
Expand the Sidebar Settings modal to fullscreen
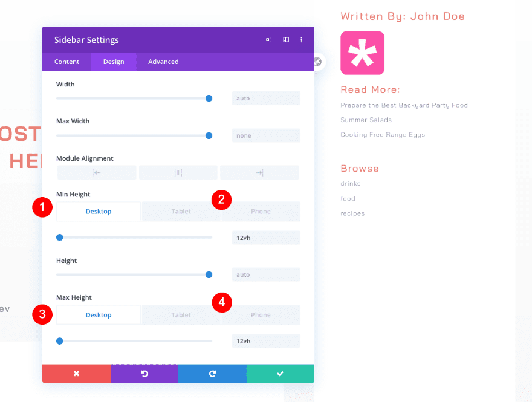pos(267,40)
